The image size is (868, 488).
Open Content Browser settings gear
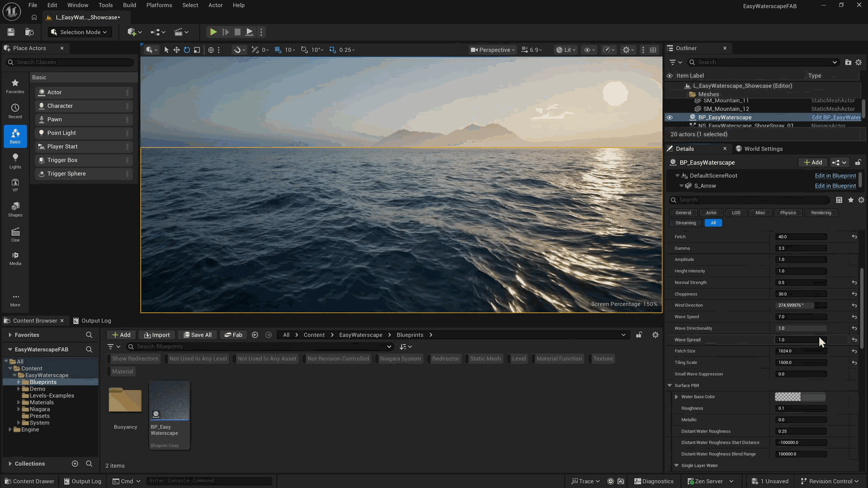[655, 335]
